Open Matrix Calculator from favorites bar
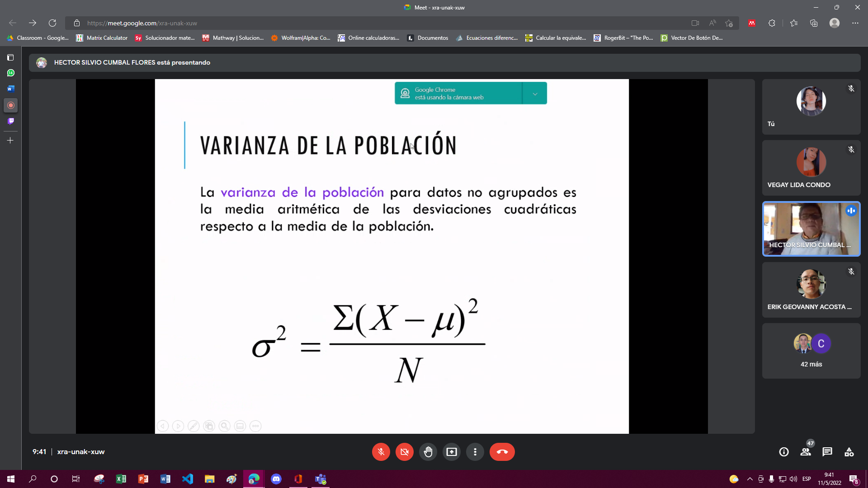 point(102,38)
